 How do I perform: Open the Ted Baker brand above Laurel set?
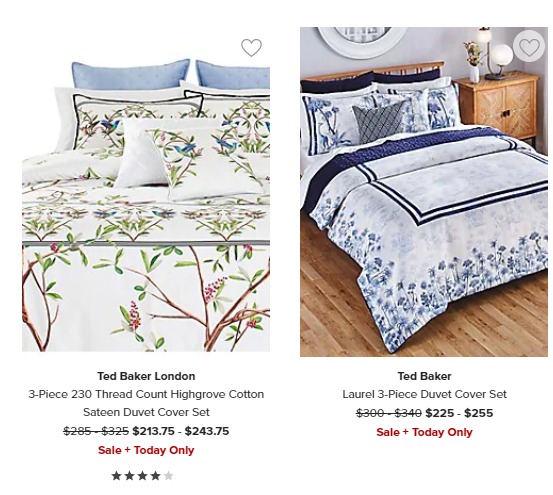[424, 376]
